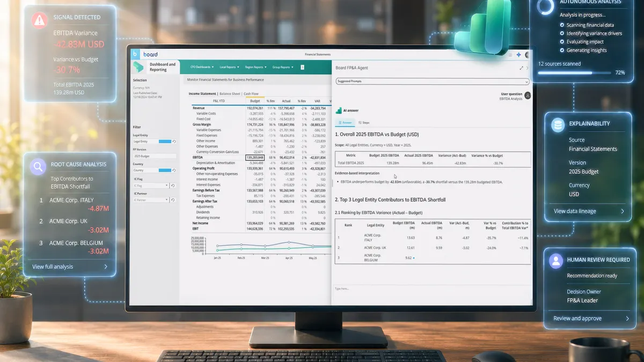Image resolution: width=644 pixels, height=362 pixels.
Task: Click the Root Cause Analysis magnifier icon
Action: coord(38,167)
